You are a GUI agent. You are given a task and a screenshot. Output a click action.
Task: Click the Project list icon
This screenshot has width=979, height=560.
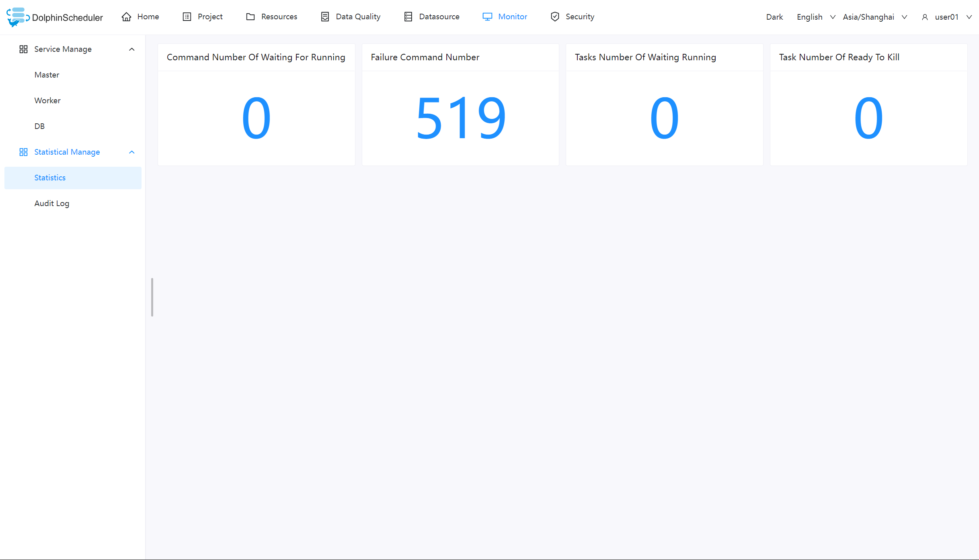pyautogui.click(x=187, y=17)
